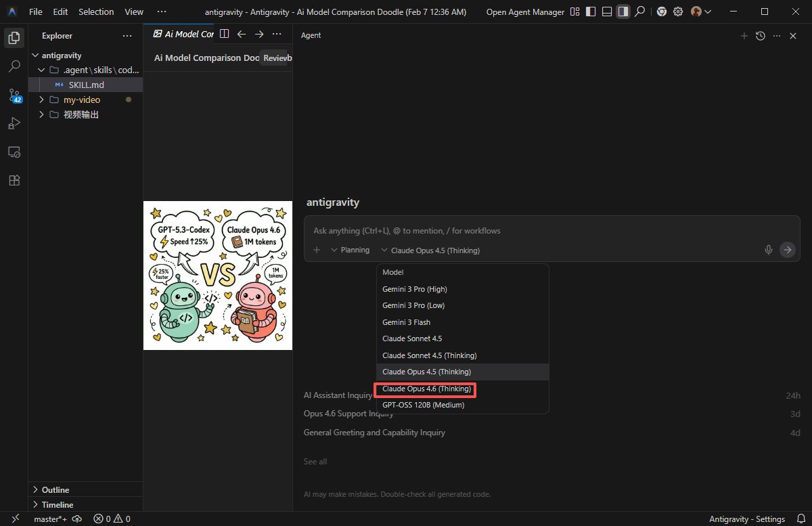The image size is (812, 526).
Task: Click Open Agent Manager
Action: click(x=525, y=12)
